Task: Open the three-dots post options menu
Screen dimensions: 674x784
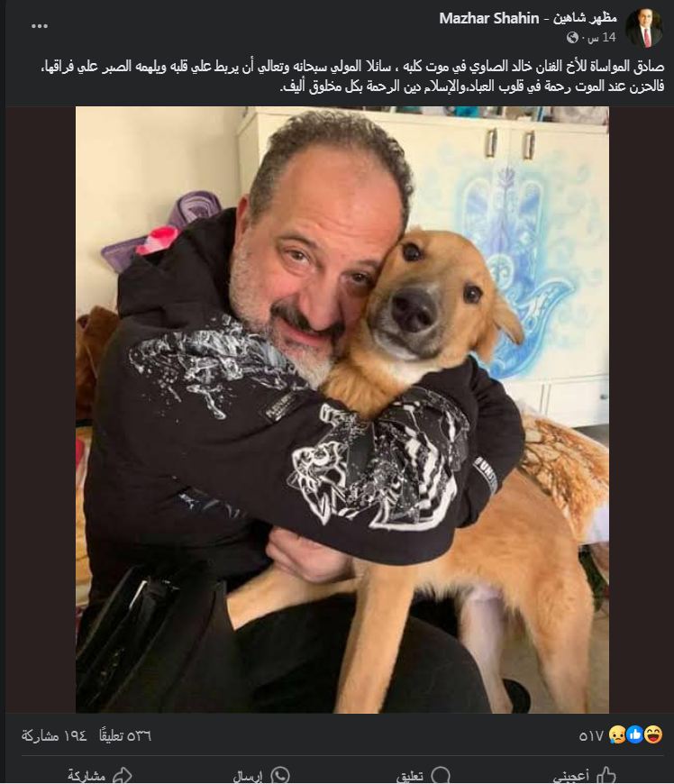Action: pos(40,26)
